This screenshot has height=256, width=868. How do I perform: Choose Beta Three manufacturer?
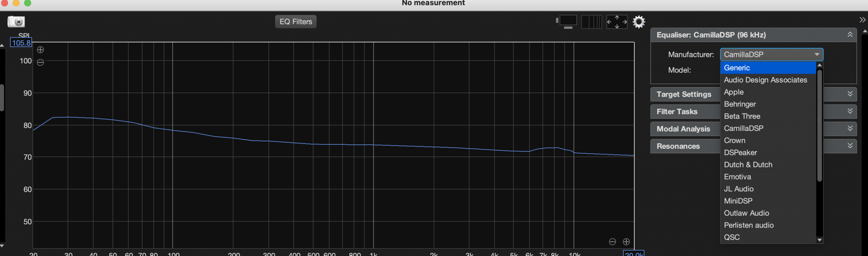pyautogui.click(x=768, y=116)
